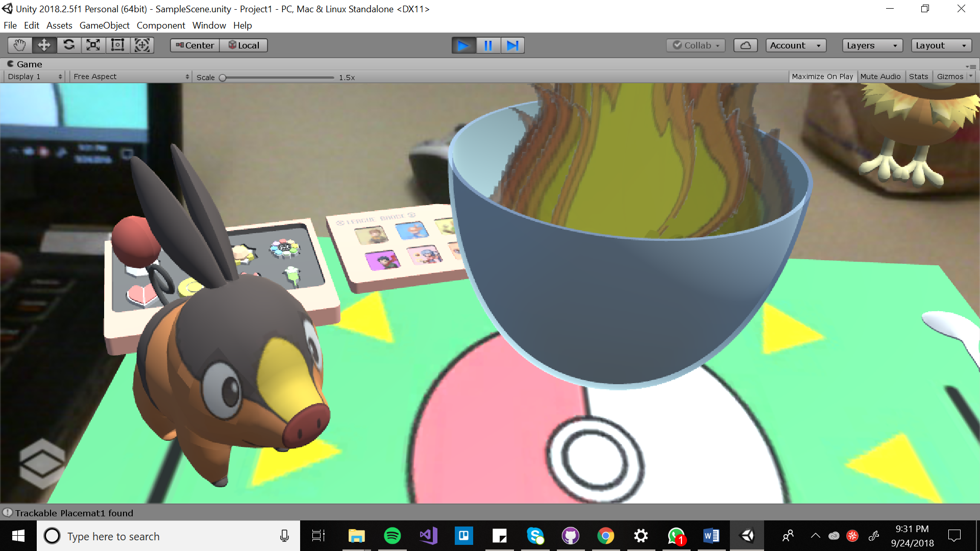Open Free Aspect ratio dropdown

point(131,77)
